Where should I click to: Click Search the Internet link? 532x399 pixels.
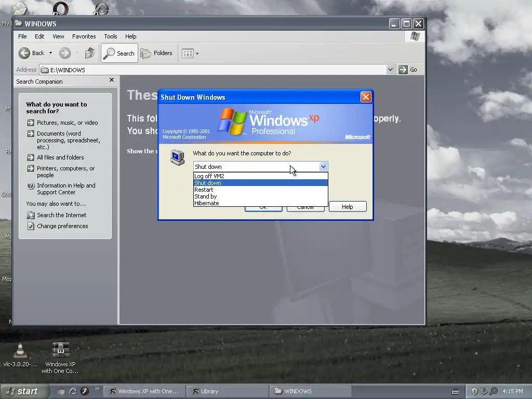(61, 215)
